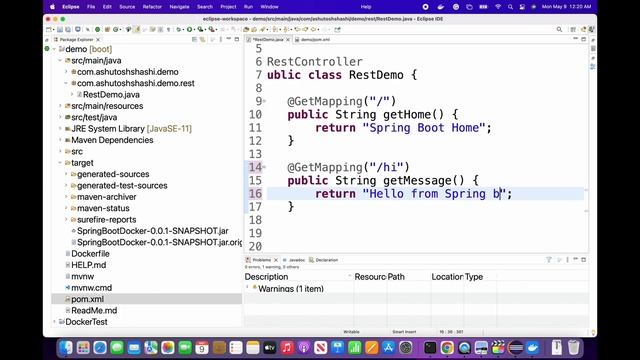This screenshot has width=640, height=360.
Task: Open Eclipse icon in the Dock
Action: (x=516, y=348)
